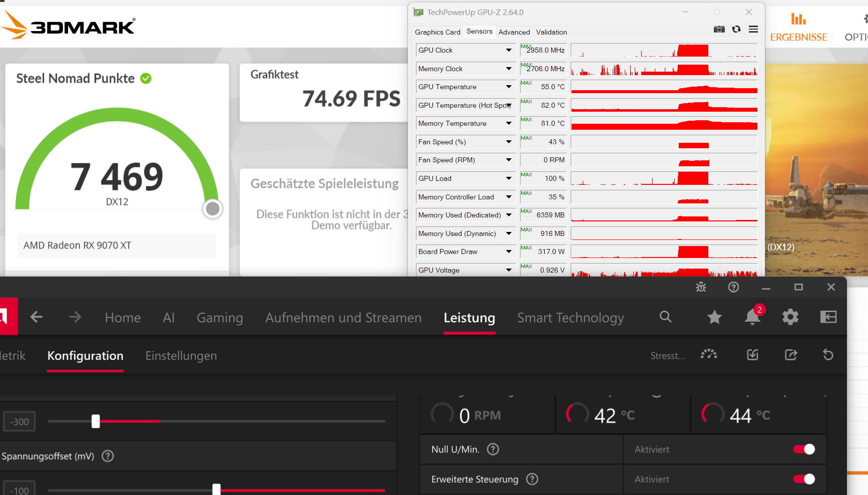
Task: Click the GPU-Z refresh icon
Action: pyautogui.click(x=736, y=29)
